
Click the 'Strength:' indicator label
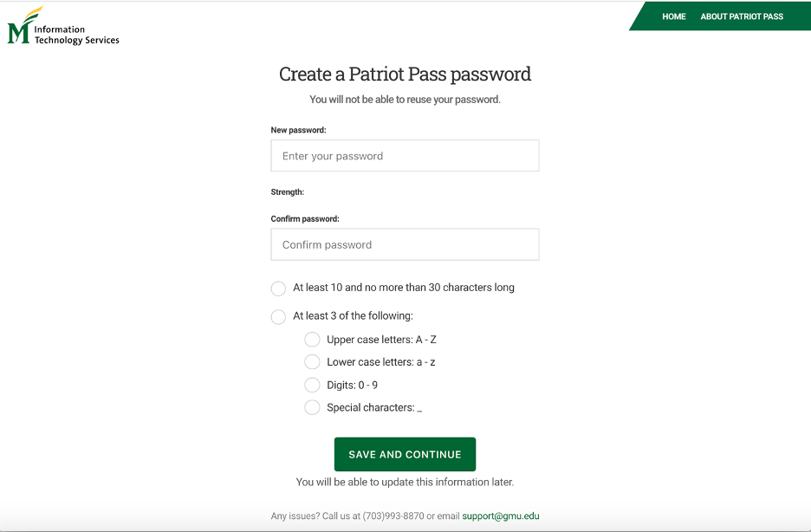tap(288, 192)
